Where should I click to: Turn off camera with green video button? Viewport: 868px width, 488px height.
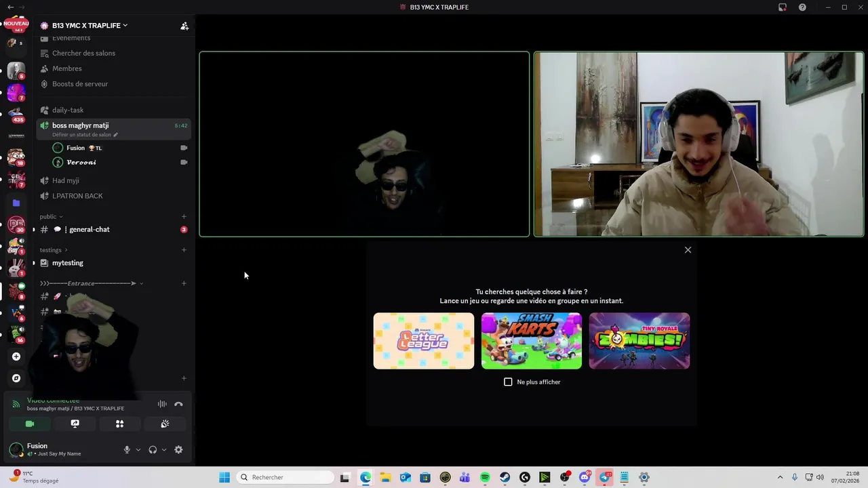point(30,424)
